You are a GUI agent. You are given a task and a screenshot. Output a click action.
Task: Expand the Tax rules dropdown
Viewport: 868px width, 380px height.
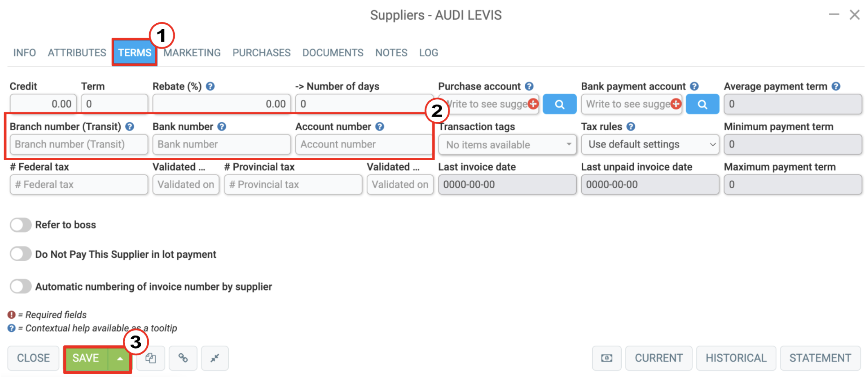[650, 145]
